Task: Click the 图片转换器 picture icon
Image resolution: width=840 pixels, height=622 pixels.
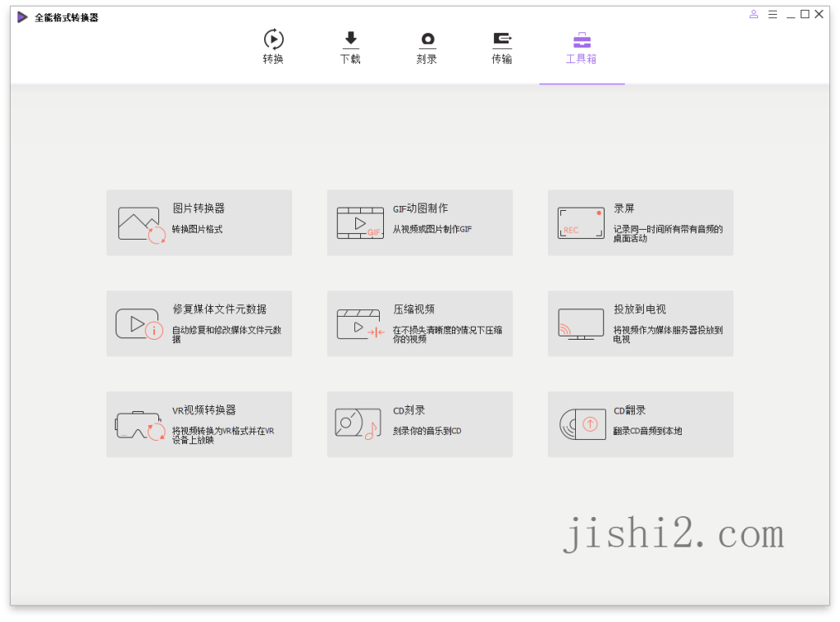Action: 141,225
